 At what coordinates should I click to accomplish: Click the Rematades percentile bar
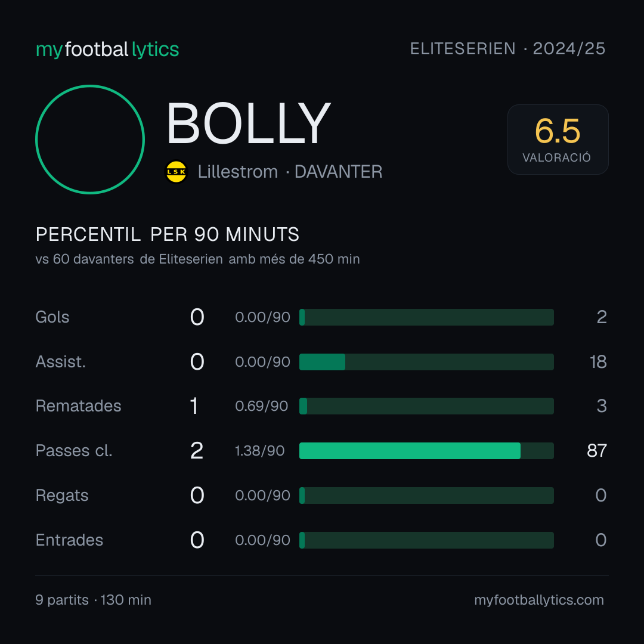coord(426,406)
